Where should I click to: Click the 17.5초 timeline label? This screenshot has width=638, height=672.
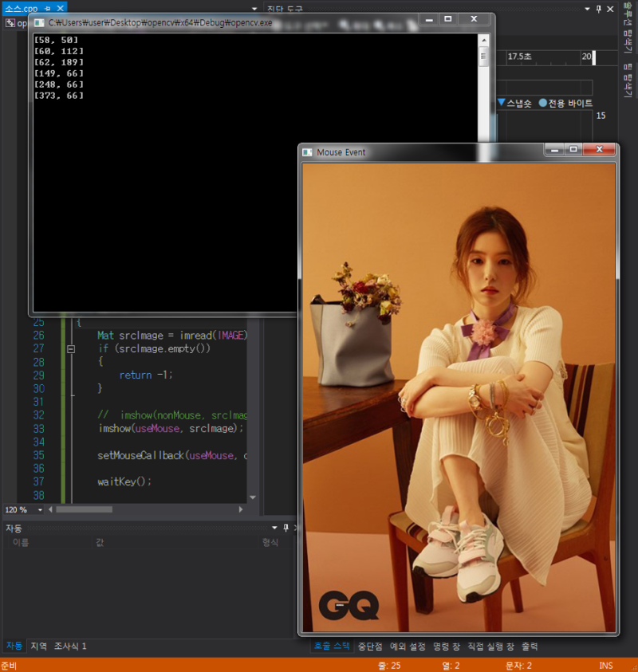click(520, 57)
